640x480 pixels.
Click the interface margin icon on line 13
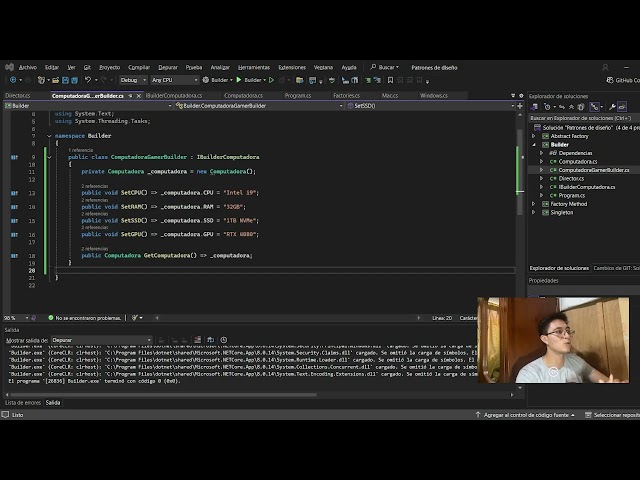[14, 193]
